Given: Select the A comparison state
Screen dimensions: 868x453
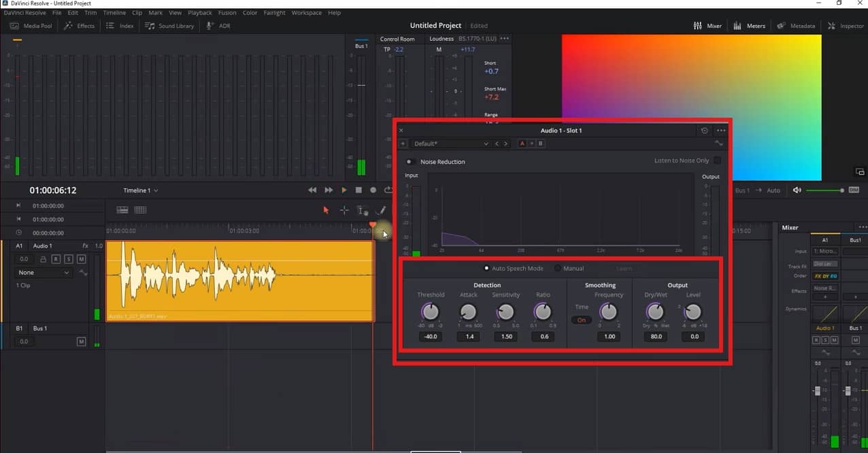Looking at the screenshot, I should [x=522, y=144].
